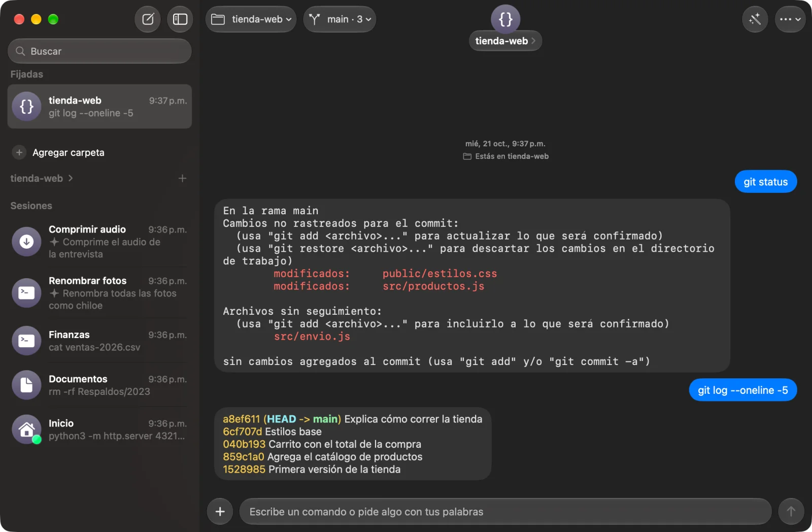Open the main branch dropdown
Screen dimensions: 812x532
[340, 19]
